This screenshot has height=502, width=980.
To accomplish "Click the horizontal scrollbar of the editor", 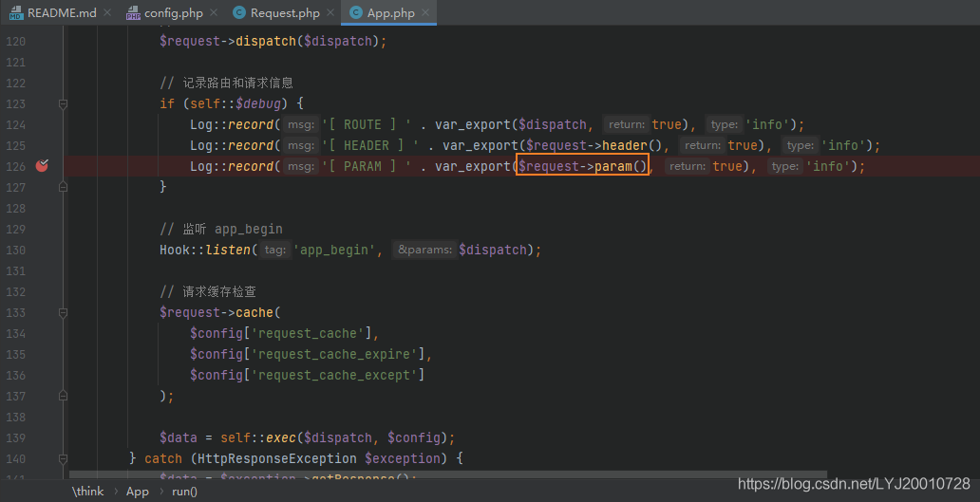I will [448, 475].
